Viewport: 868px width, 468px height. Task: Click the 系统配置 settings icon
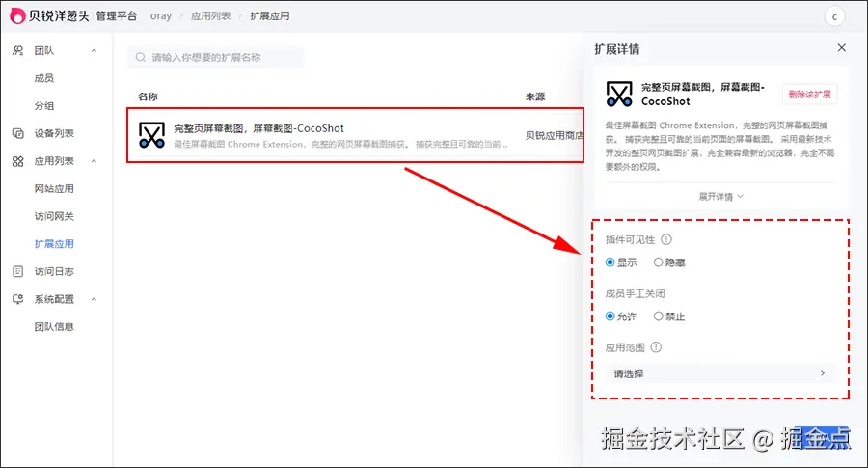[x=17, y=299]
